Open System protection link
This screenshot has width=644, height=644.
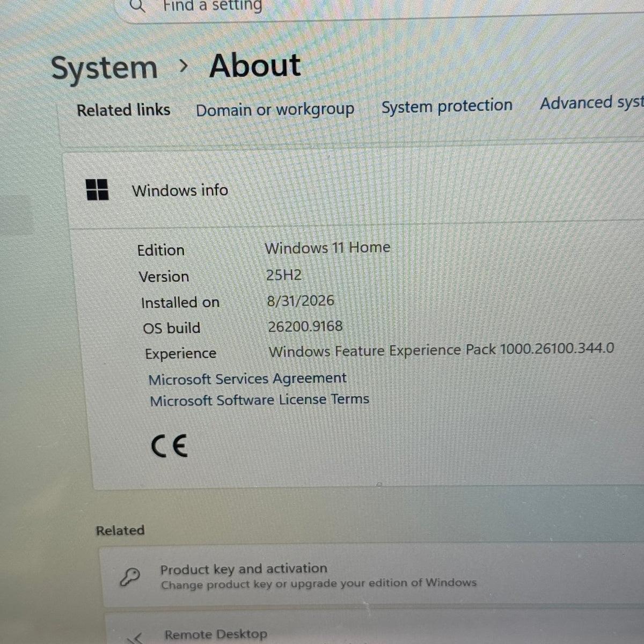[447, 106]
